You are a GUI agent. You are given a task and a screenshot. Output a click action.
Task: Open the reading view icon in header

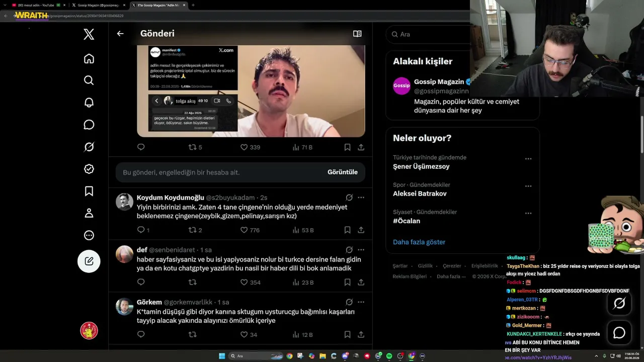point(357,34)
